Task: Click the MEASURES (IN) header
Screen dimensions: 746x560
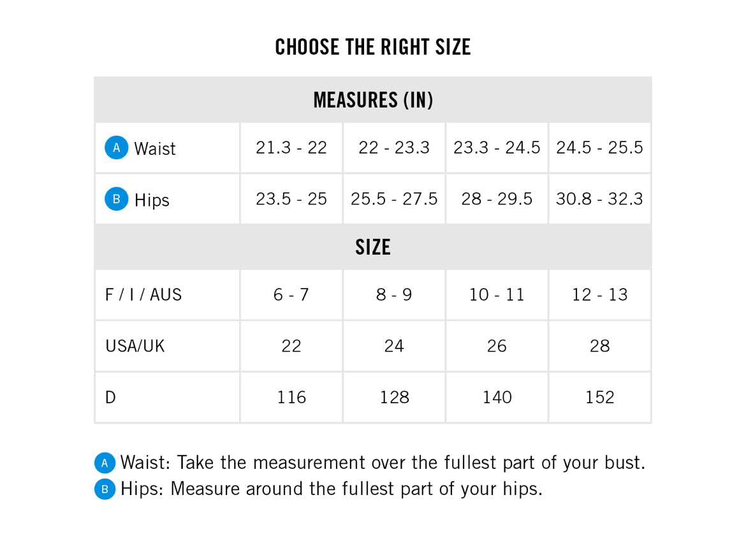Action: coord(373,100)
